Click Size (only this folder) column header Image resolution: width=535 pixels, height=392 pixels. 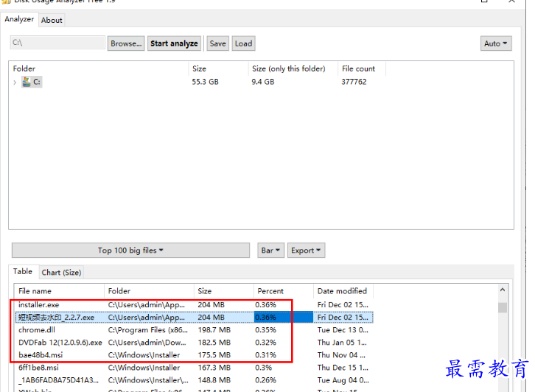pos(293,69)
